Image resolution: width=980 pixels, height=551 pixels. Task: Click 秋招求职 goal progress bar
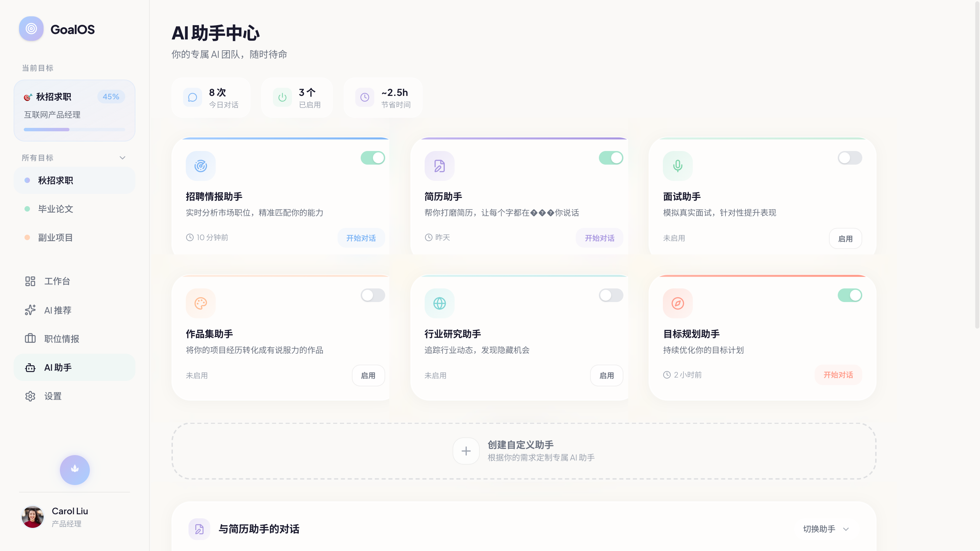[74, 130]
